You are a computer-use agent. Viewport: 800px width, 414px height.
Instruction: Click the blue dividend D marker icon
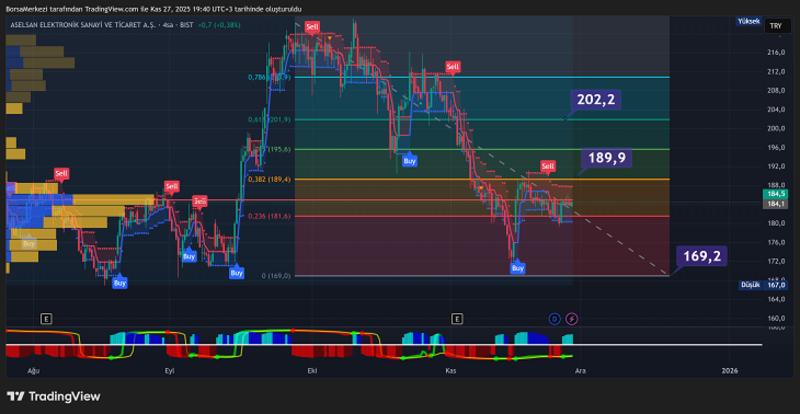554,319
